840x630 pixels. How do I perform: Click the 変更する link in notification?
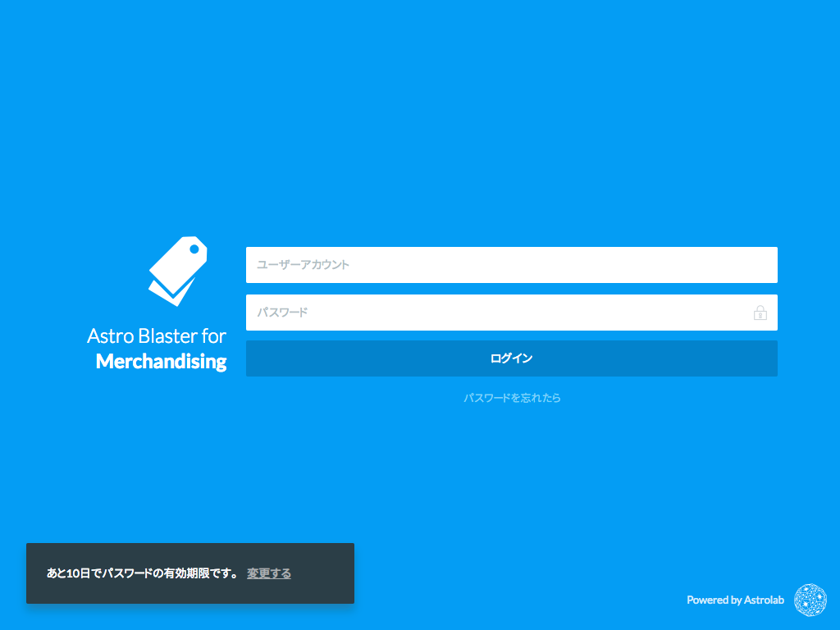(x=269, y=573)
